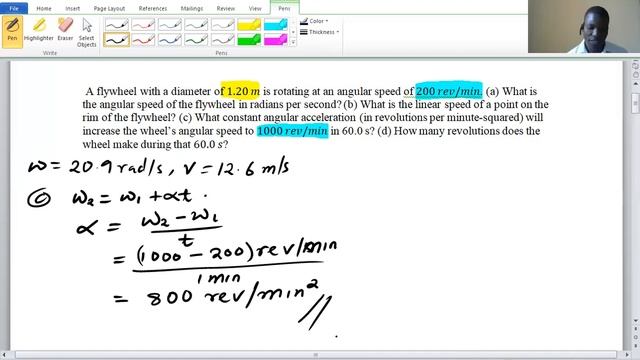640x360 pixels.
Task: Pick the third pen preset in top row
Action: coord(169,24)
